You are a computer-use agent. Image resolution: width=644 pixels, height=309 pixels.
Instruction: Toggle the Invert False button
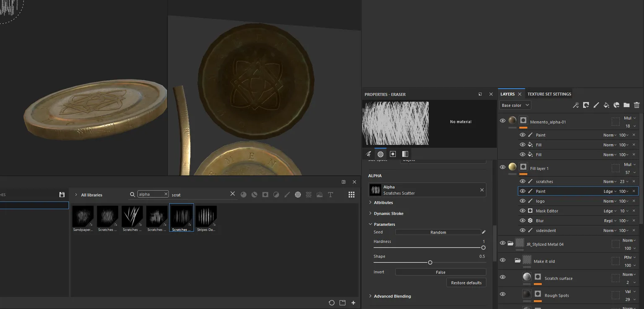[441, 272]
